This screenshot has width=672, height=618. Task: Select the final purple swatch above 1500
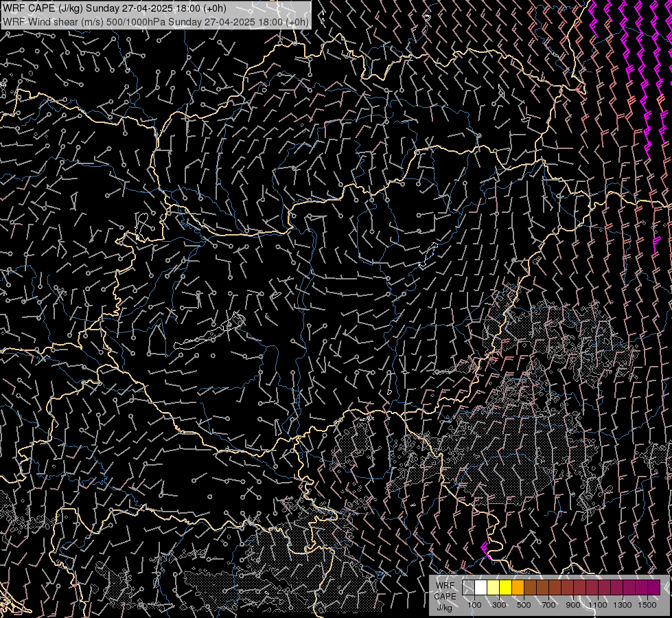(654, 587)
